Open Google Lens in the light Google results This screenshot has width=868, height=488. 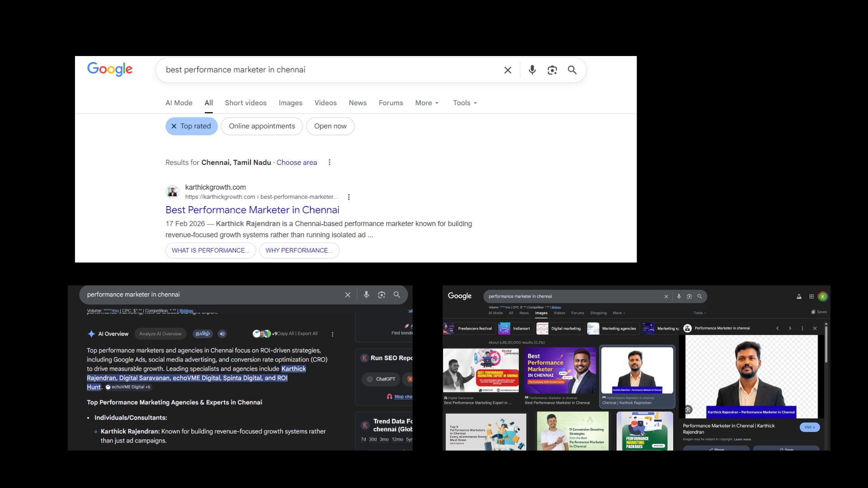[552, 70]
